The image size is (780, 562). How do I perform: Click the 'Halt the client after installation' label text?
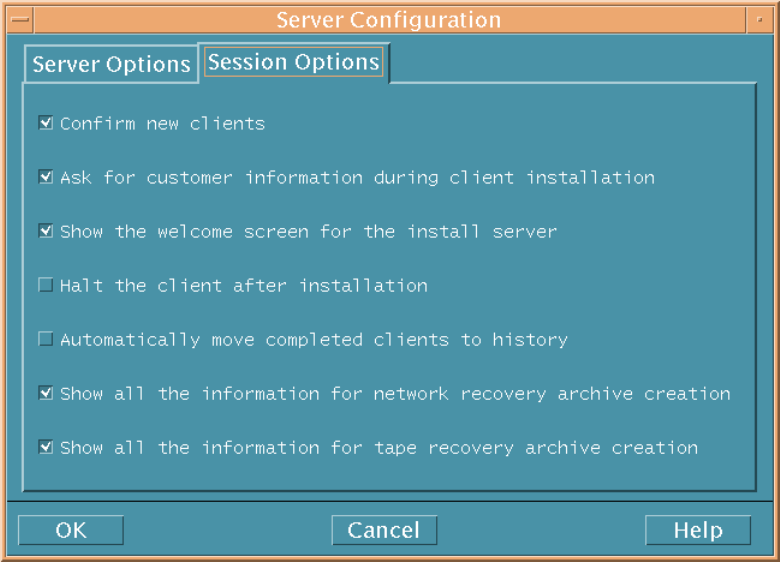[x=243, y=286]
